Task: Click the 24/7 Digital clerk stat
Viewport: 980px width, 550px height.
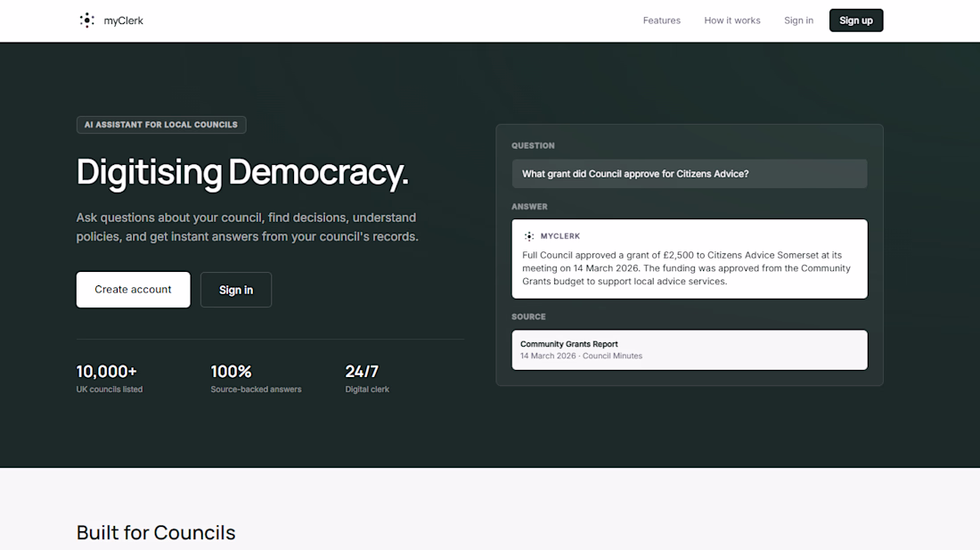Action: pyautogui.click(x=367, y=379)
